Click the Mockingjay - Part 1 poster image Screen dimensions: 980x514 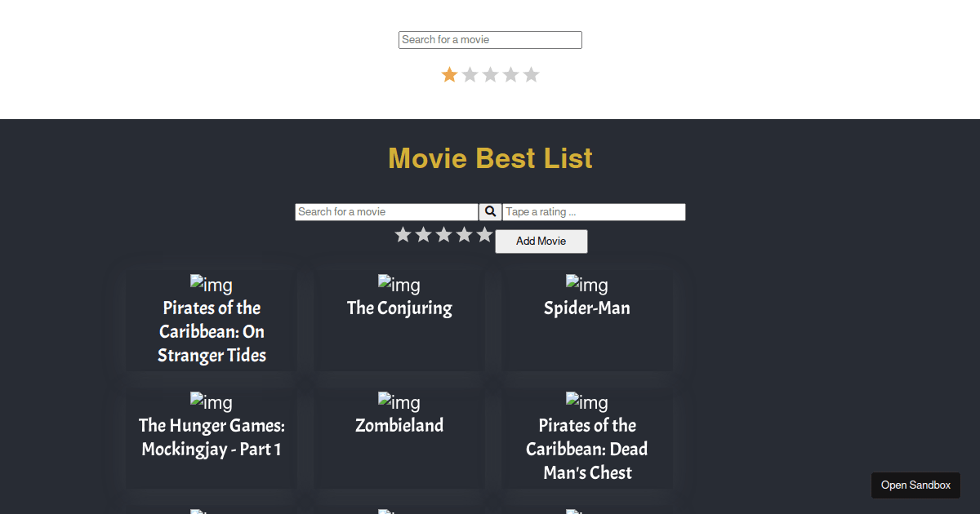(x=212, y=402)
